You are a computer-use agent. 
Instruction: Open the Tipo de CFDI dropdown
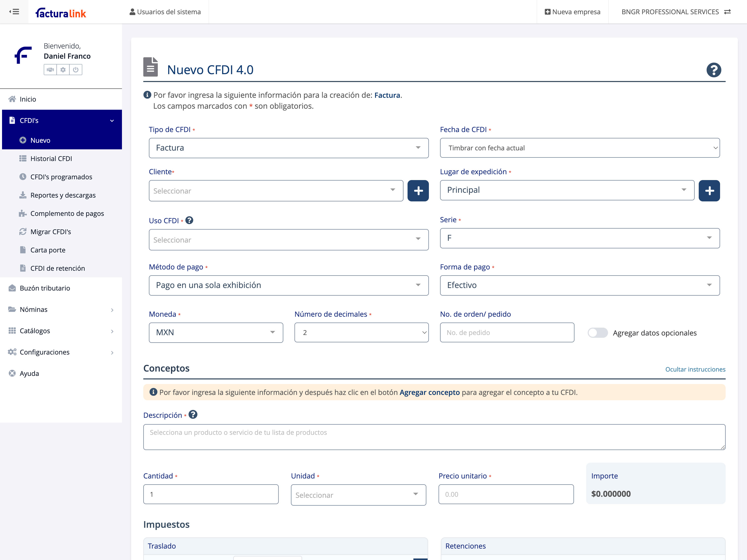click(288, 148)
